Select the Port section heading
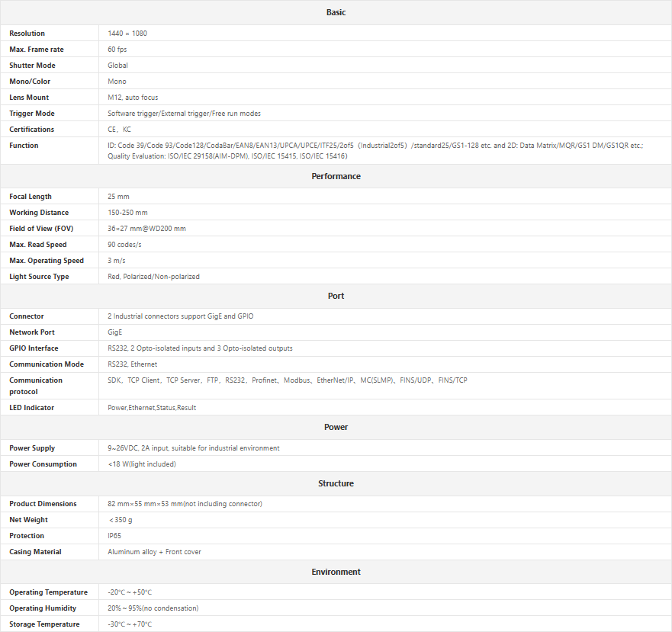This screenshot has width=672, height=632. 336,296
